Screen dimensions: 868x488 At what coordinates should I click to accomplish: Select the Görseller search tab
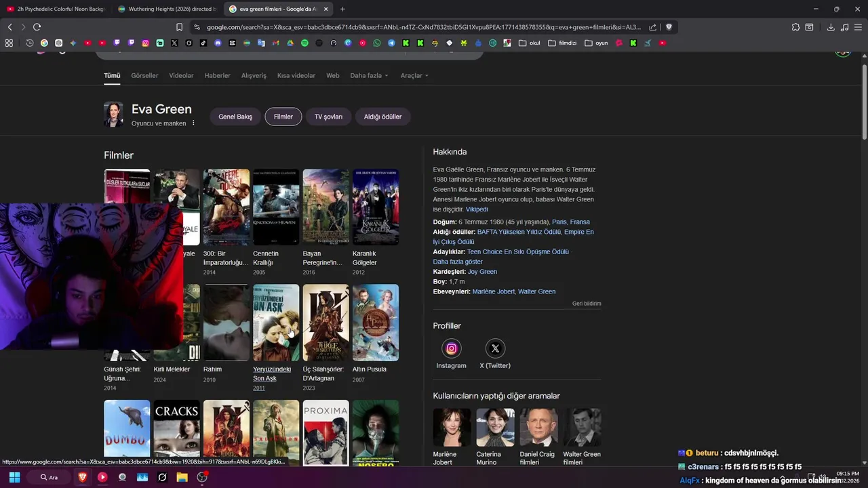tap(144, 75)
